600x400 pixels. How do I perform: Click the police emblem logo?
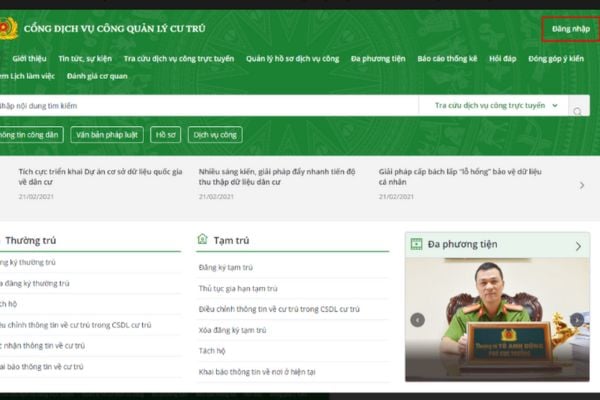point(8,28)
